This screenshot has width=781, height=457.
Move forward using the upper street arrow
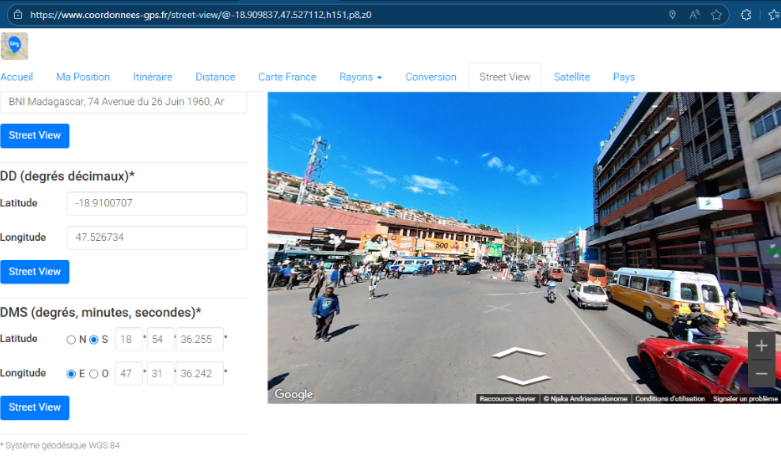click(518, 352)
